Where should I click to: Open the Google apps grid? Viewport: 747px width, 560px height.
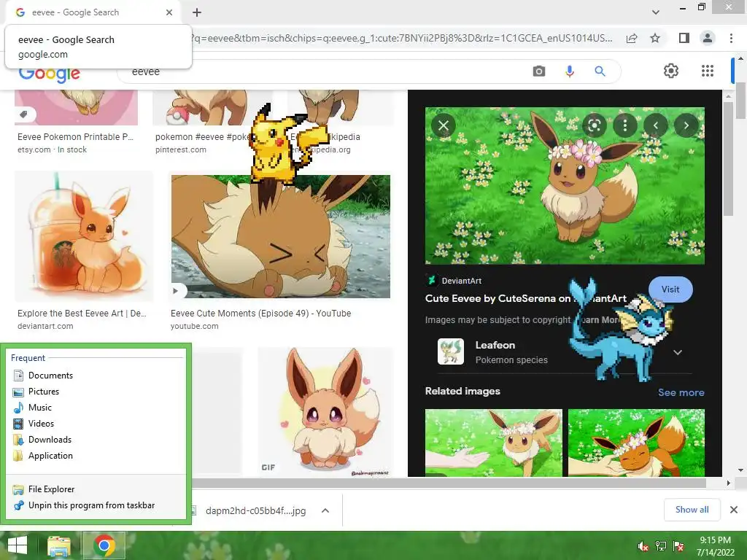click(708, 71)
